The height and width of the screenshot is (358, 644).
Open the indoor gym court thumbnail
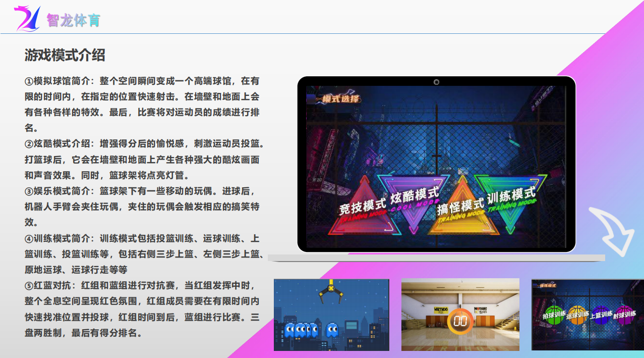point(460,314)
